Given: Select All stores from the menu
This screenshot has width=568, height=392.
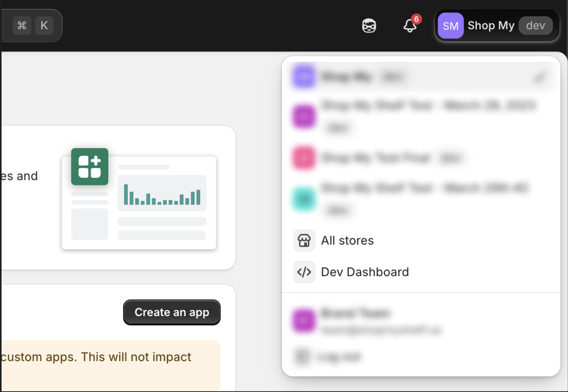Looking at the screenshot, I should pos(347,241).
